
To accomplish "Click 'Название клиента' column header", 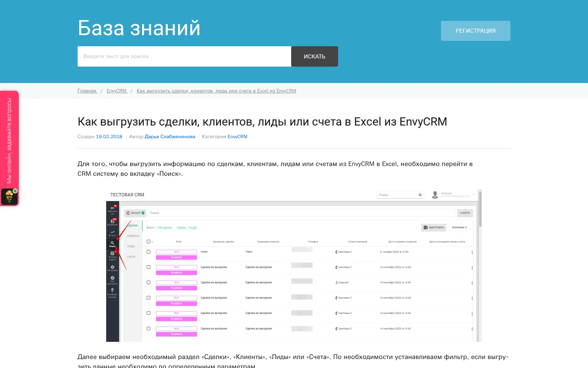I will click(268, 242).
